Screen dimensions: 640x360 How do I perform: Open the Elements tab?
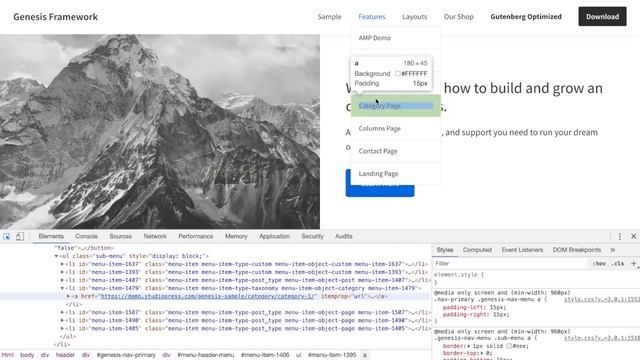pos(51,236)
